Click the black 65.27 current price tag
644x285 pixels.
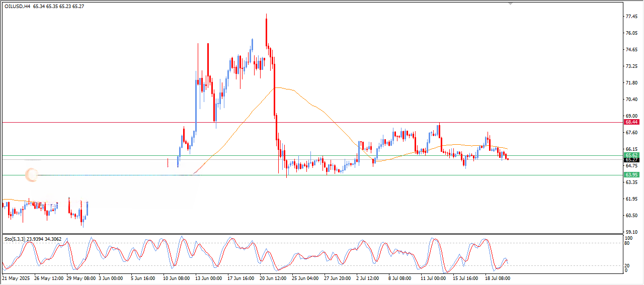coord(631,159)
